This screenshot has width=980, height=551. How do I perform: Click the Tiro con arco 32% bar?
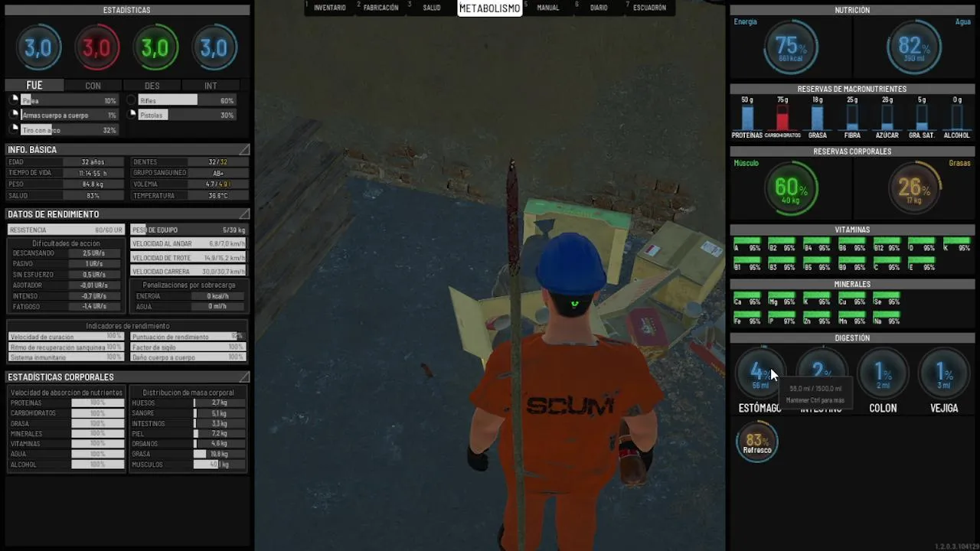click(x=69, y=130)
